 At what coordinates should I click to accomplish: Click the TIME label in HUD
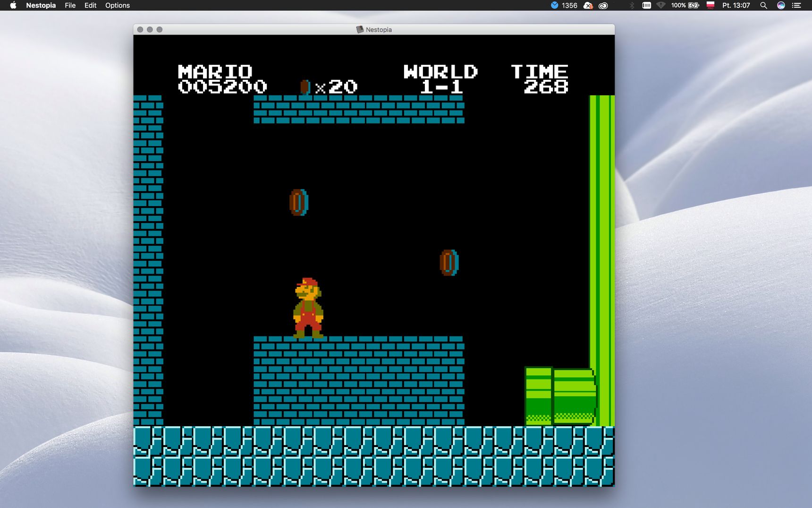pos(540,71)
